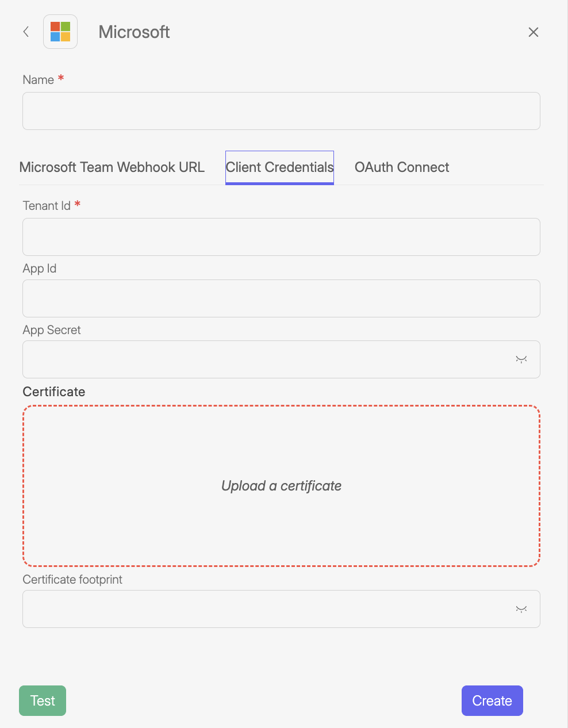Switch to the OAuth Connect tab

(402, 167)
